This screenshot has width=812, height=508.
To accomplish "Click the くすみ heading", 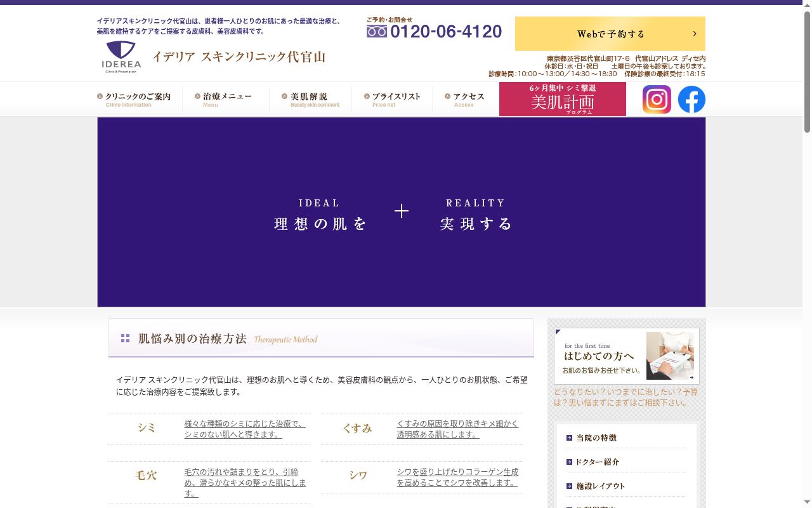I will (x=357, y=428).
